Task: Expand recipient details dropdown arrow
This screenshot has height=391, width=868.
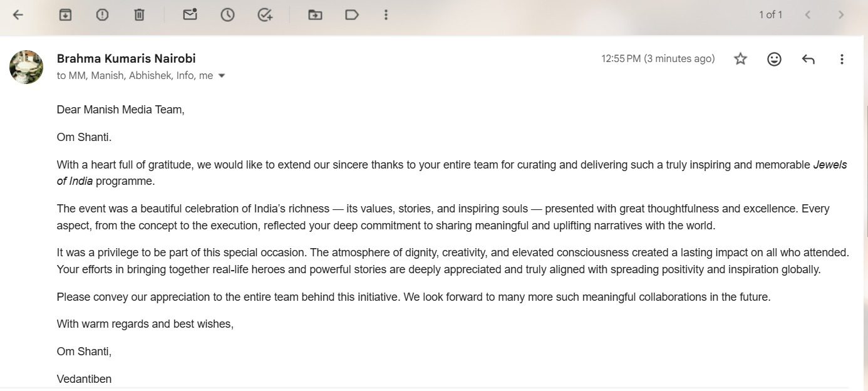Action: click(x=221, y=76)
